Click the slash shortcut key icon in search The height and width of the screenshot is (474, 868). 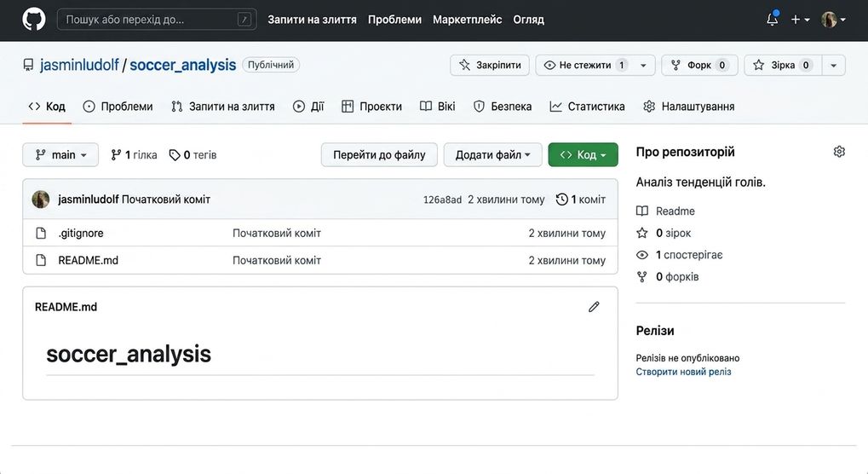pos(244,20)
